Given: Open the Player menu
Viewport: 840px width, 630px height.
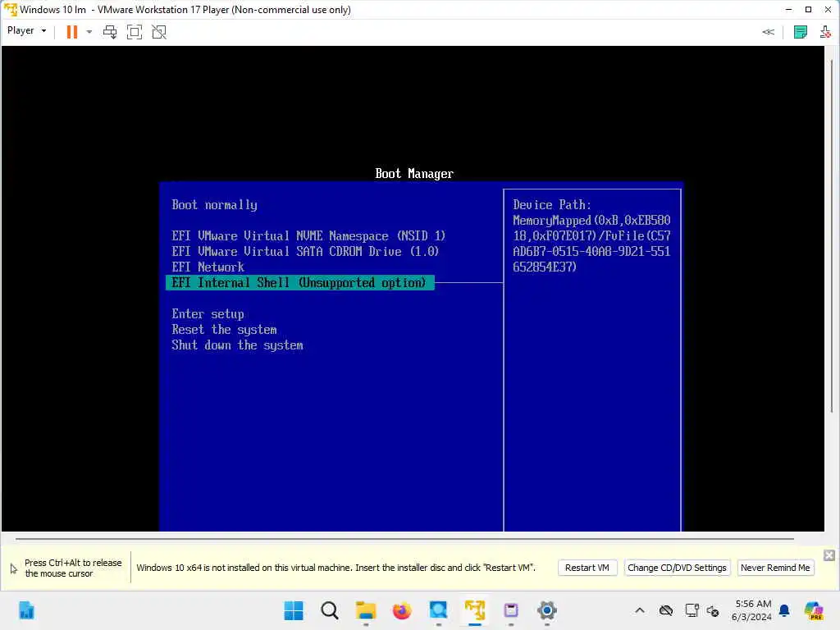Looking at the screenshot, I should click(x=26, y=31).
